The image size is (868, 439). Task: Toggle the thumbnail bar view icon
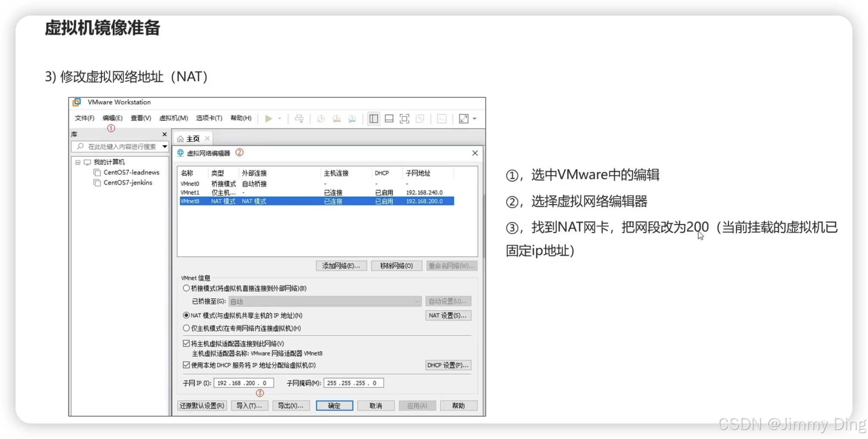point(389,119)
